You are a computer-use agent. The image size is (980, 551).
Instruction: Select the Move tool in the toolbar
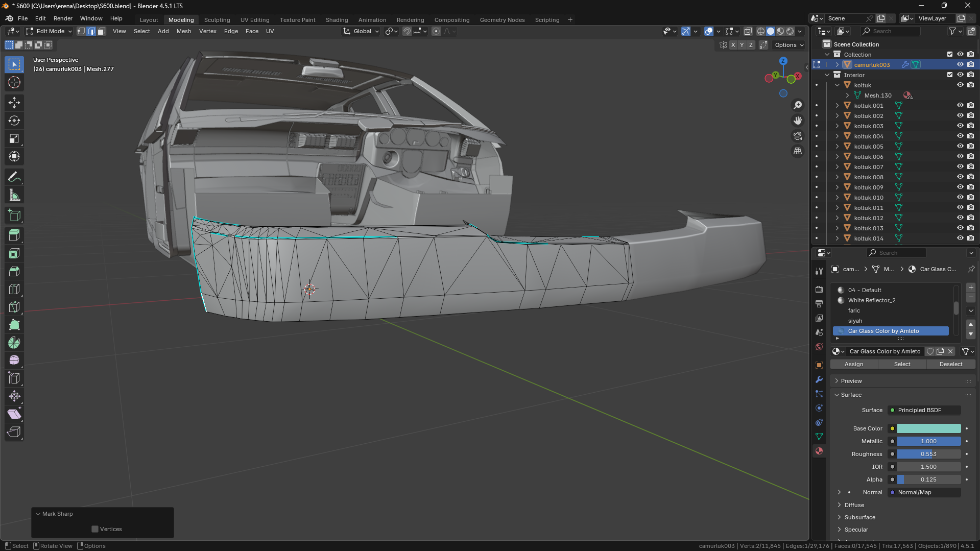coord(14,103)
